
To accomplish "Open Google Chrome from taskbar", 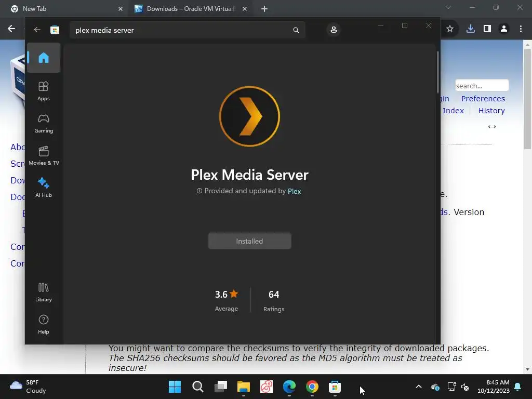I will (312, 387).
